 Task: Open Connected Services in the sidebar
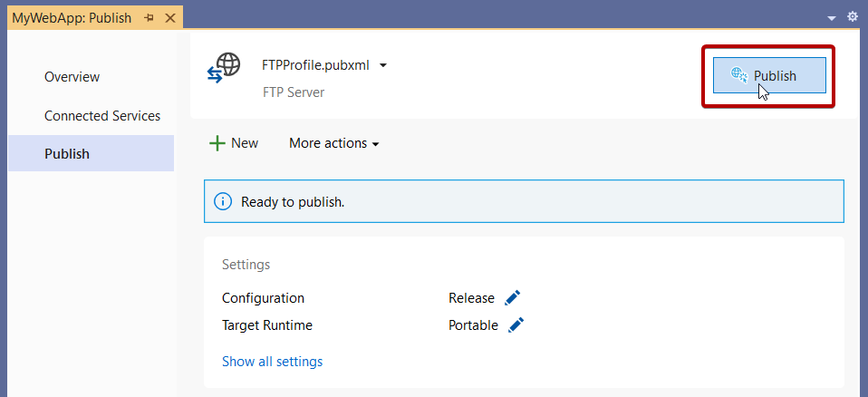pyautogui.click(x=102, y=116)
